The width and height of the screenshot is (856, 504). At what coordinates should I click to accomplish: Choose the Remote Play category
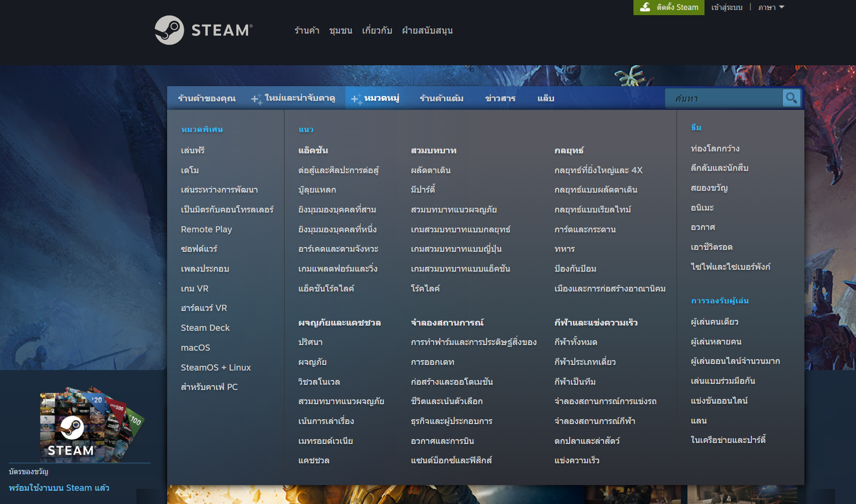tap(206, 230)
